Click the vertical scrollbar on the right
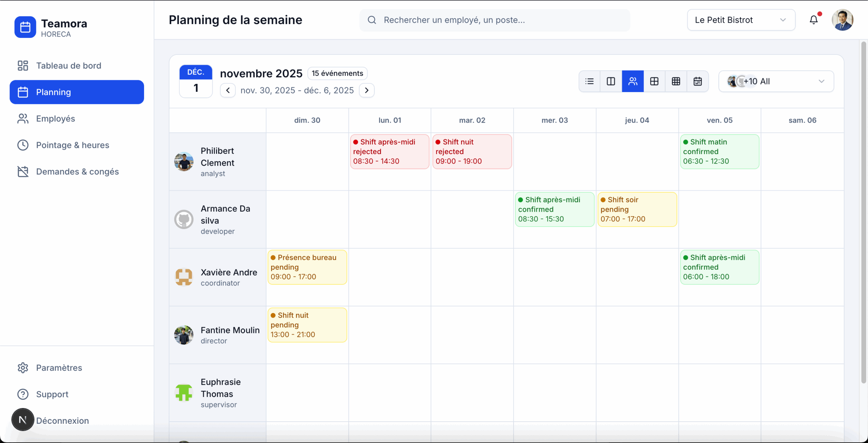The height and width of the screenshot is (443, 868). click(864, 212)
